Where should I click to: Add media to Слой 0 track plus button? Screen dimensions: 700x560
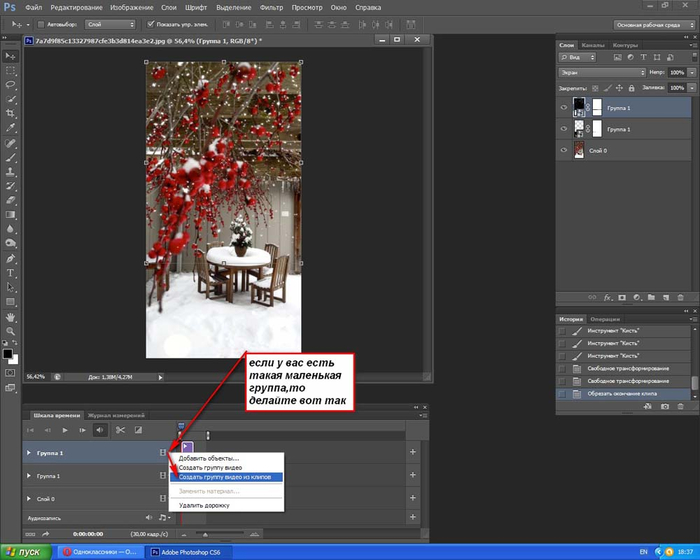[x=413, y=498]
